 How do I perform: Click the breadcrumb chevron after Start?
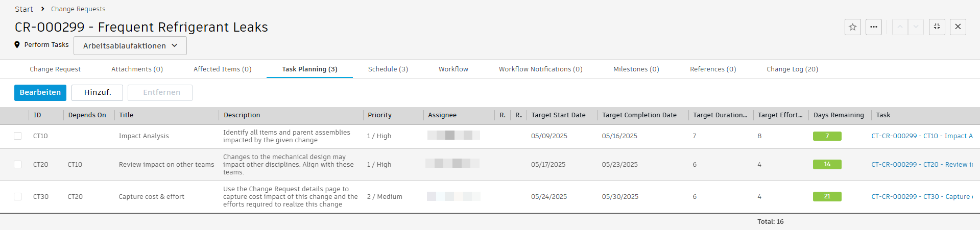pyautogui.click(x=42, y=9)
